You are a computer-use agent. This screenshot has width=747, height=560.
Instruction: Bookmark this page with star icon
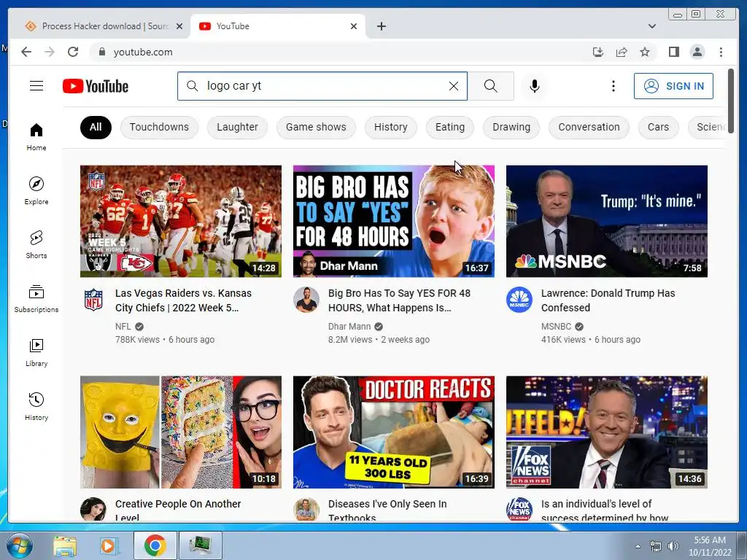point(645,52)
